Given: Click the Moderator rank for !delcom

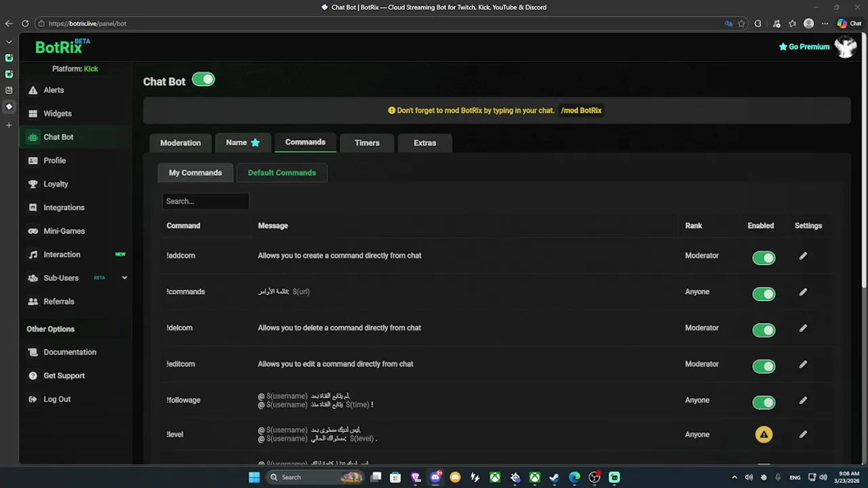Looking at the screenshot, I should coord(702,328).
